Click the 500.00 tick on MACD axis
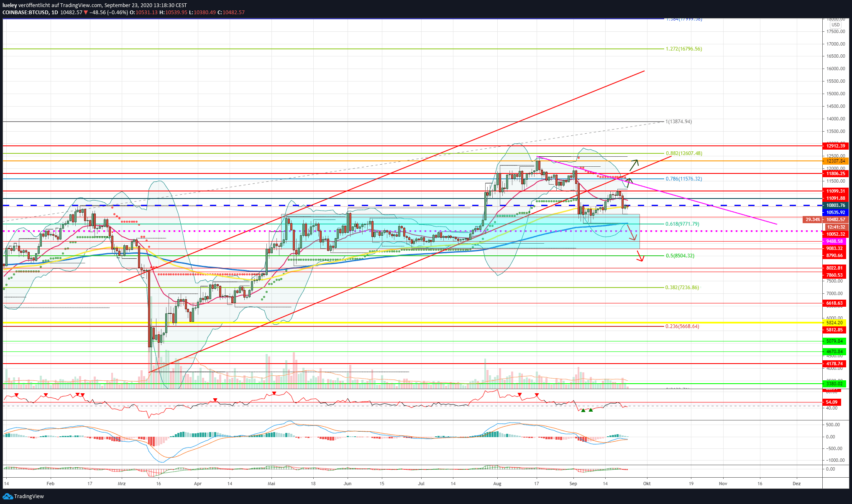This screenshot has height=504, width=852. 833,425
